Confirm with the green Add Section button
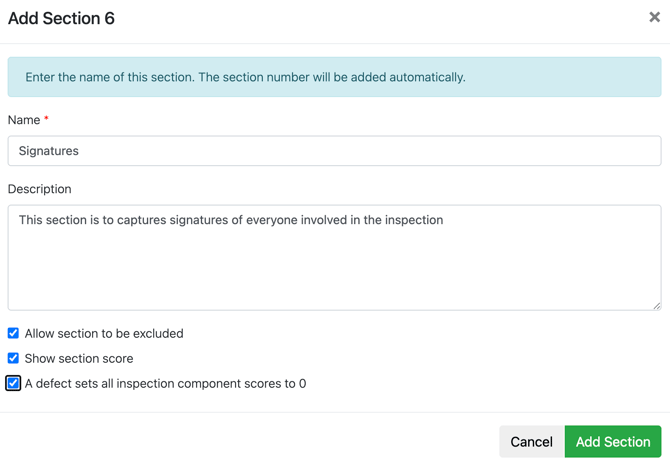This screenshot has width=670, height=461. tap(613, 441)
